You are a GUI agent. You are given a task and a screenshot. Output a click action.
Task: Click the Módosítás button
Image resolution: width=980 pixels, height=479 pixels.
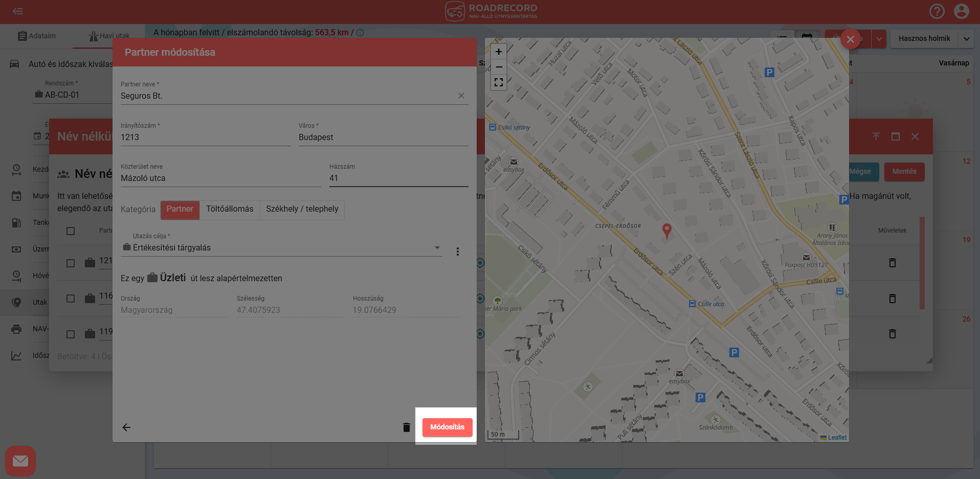click(447, 427)
